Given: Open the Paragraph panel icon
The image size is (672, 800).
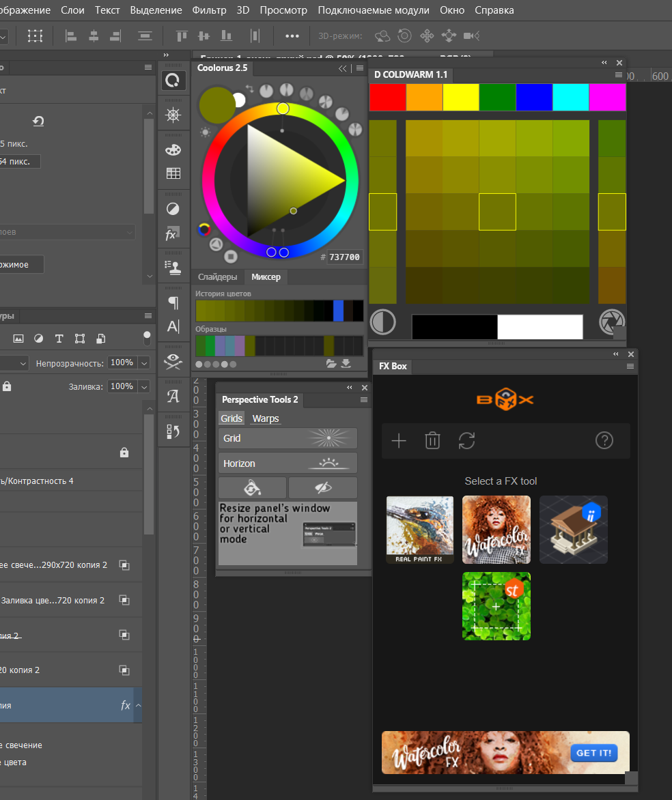Looking at the screenshot, I should 173,302.
